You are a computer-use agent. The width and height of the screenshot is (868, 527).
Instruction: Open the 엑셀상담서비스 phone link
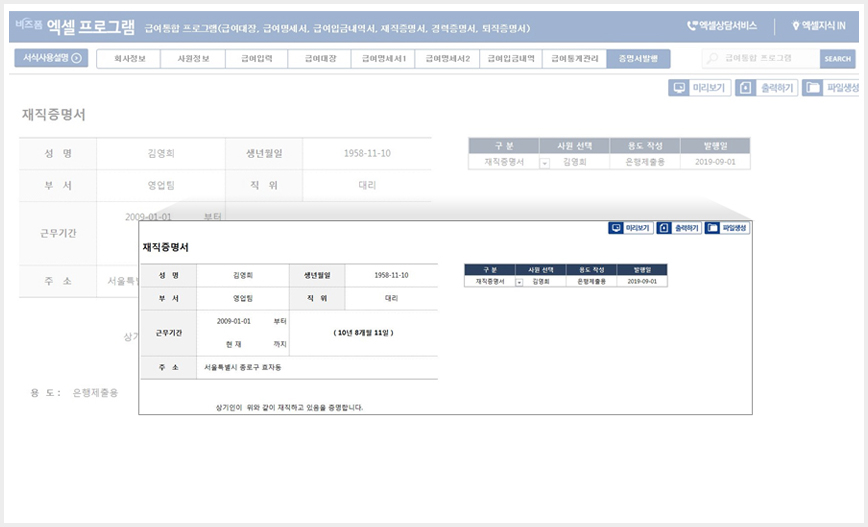pyautogui.click(x=721, y=25)
